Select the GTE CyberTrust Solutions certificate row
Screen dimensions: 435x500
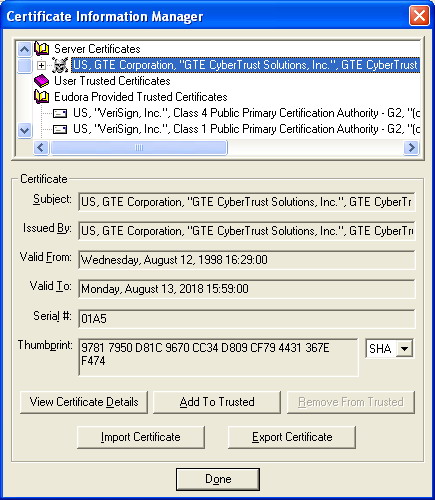pos(245,65)
